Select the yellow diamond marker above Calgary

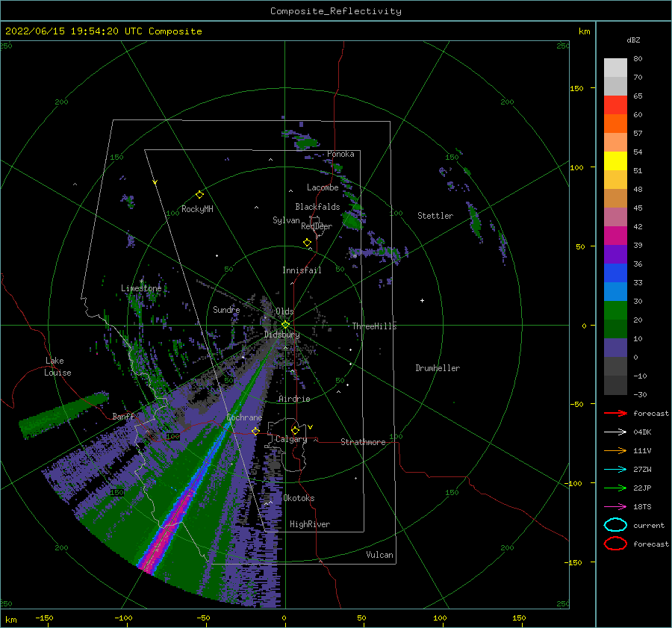click(x=295, y=430)
